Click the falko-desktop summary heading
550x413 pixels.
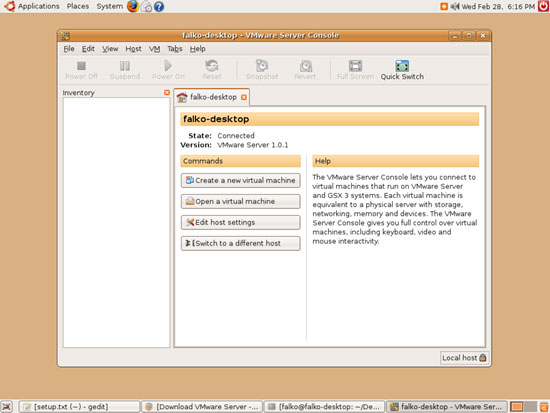216,119
